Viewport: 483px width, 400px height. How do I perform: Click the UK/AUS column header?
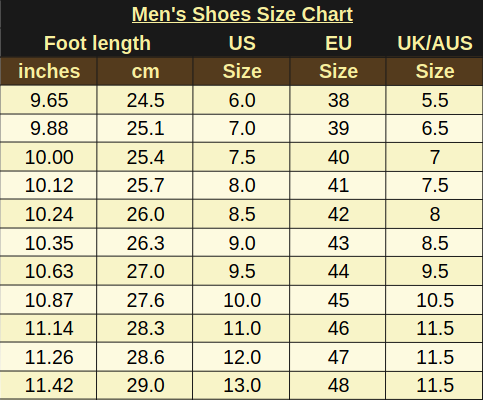click(435, 43)
